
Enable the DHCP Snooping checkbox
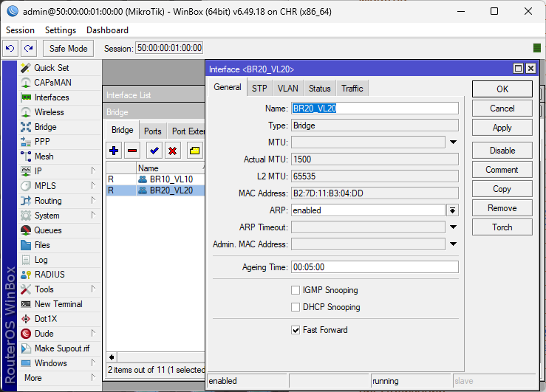coord(296,307)
